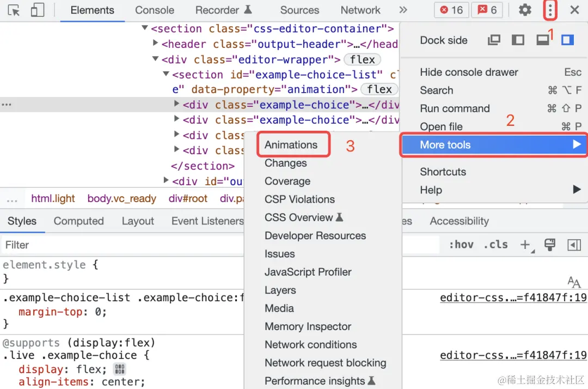This screenshot has height=389, width=588.
Task: Dock DevTools to the left
Action: pyautogui.click(x=518, y=40)
